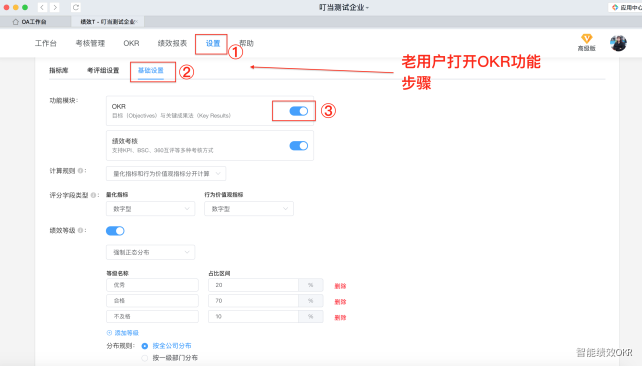Toggle the 绩效考核 module switch

298,146
